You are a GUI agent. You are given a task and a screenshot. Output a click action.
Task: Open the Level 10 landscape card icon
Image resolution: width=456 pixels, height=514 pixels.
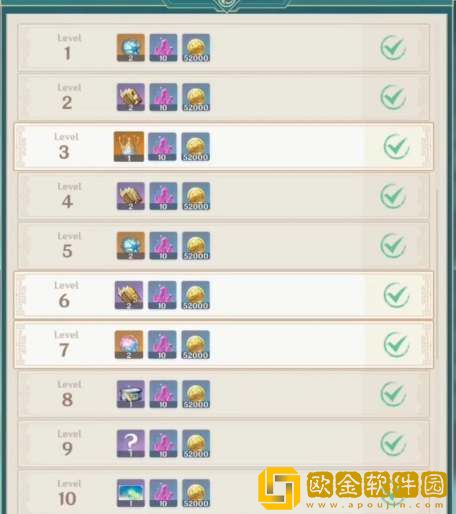coord(131,493)
